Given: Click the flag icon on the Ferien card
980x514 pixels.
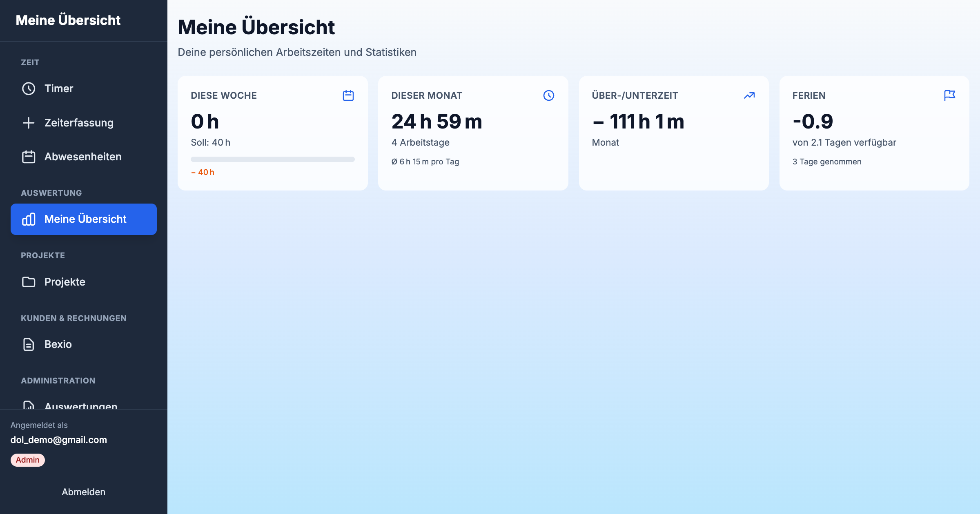Looking at the screenshot, I should pos(950,95).
